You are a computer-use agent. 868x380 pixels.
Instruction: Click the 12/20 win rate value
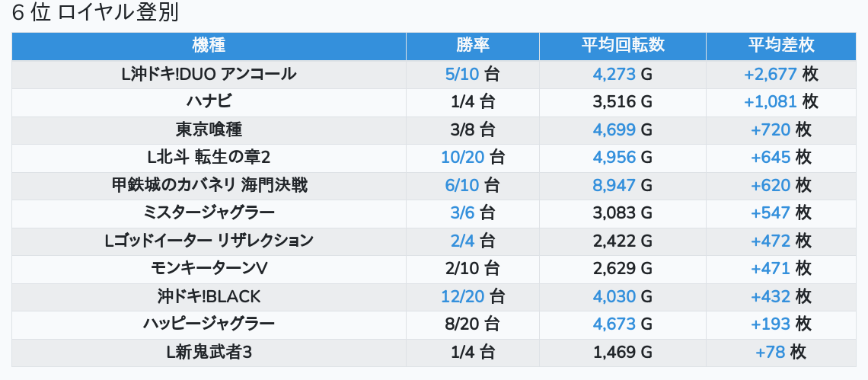(x=463, y=296)
